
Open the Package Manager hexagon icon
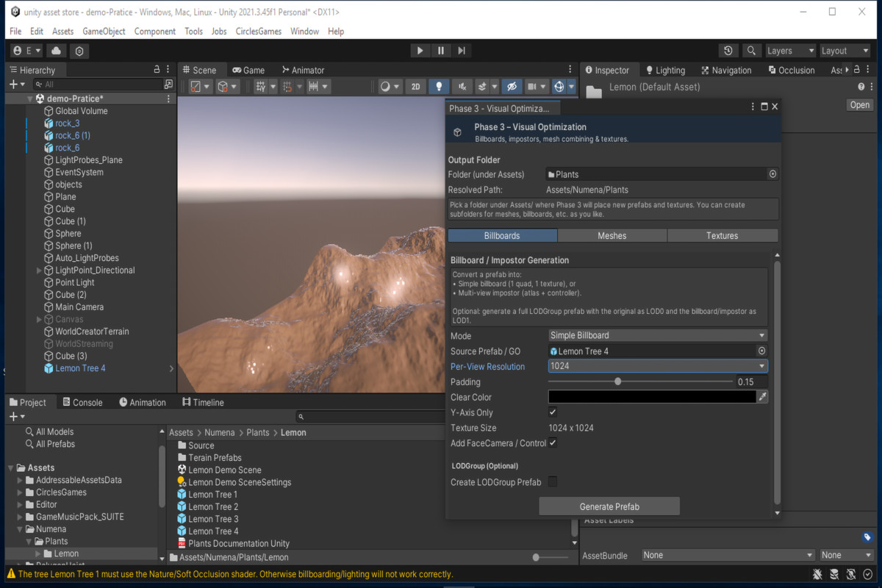[x=79, y=51]
